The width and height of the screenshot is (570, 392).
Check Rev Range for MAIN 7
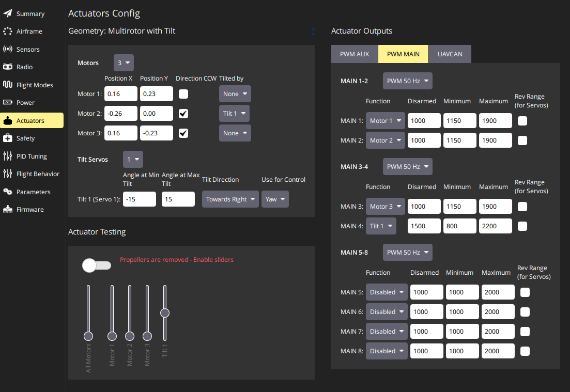[x=525, y=332]
